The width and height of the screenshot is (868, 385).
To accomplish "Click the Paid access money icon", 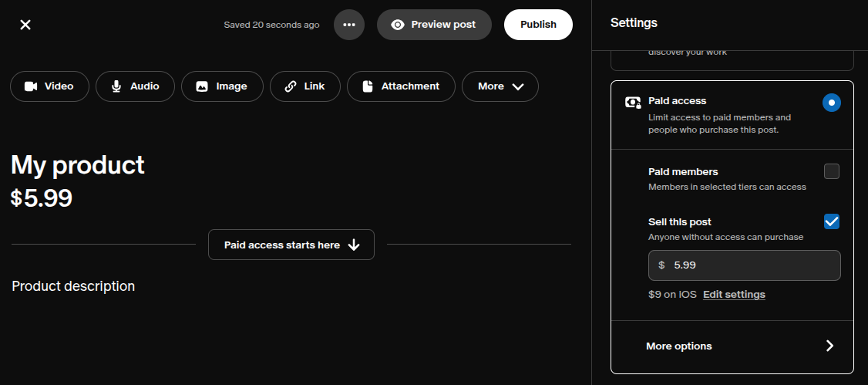I will (633, 102).
